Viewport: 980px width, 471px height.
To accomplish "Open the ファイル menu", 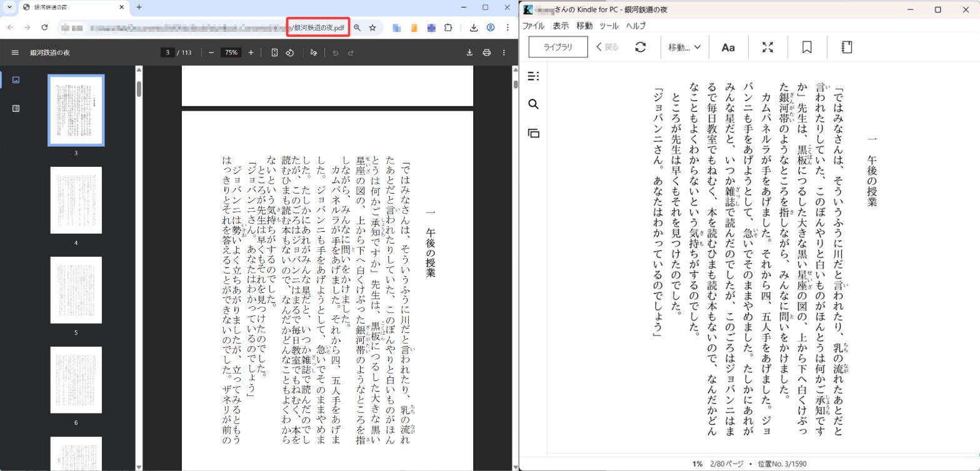I will 533,26.
